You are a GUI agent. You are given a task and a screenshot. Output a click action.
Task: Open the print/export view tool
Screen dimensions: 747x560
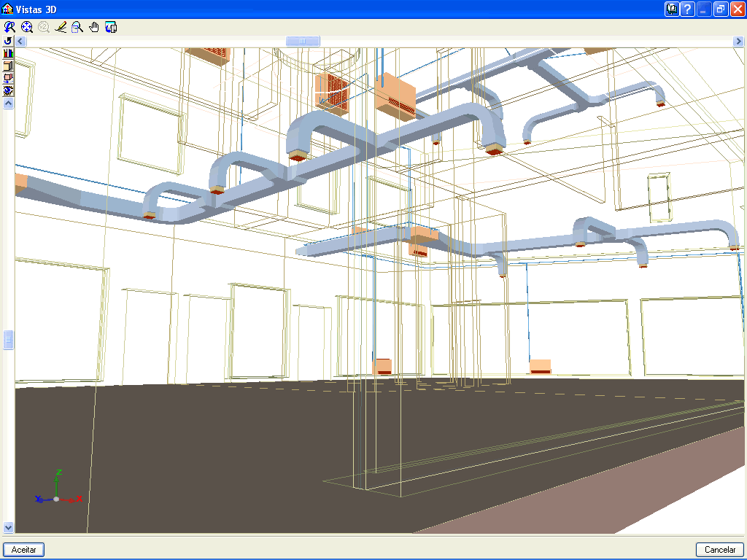[111, 27]
